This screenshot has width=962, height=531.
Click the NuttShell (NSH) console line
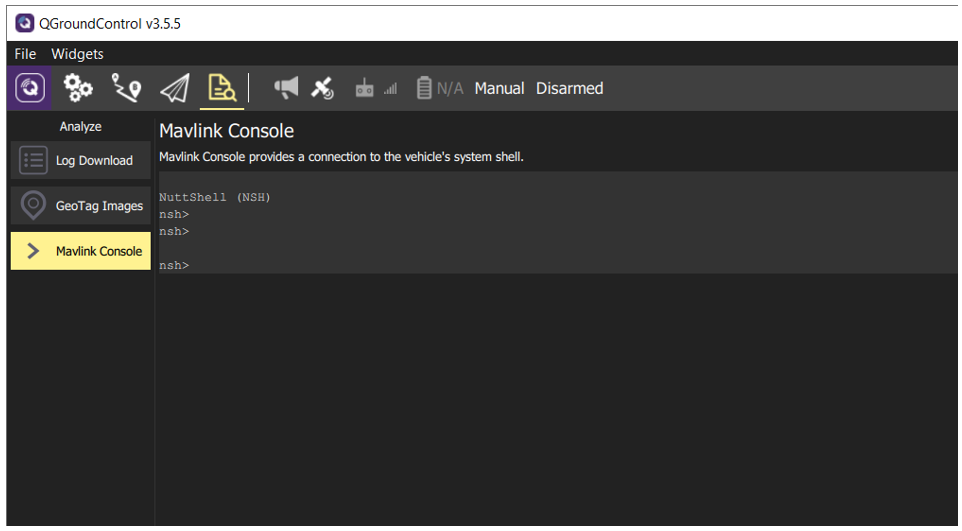(215, 197)
